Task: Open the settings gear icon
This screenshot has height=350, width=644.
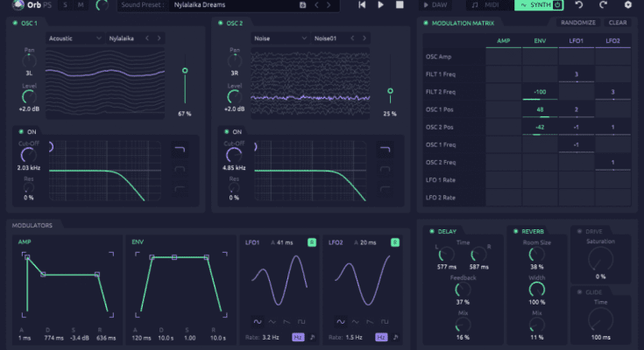Action: point(626,5)
